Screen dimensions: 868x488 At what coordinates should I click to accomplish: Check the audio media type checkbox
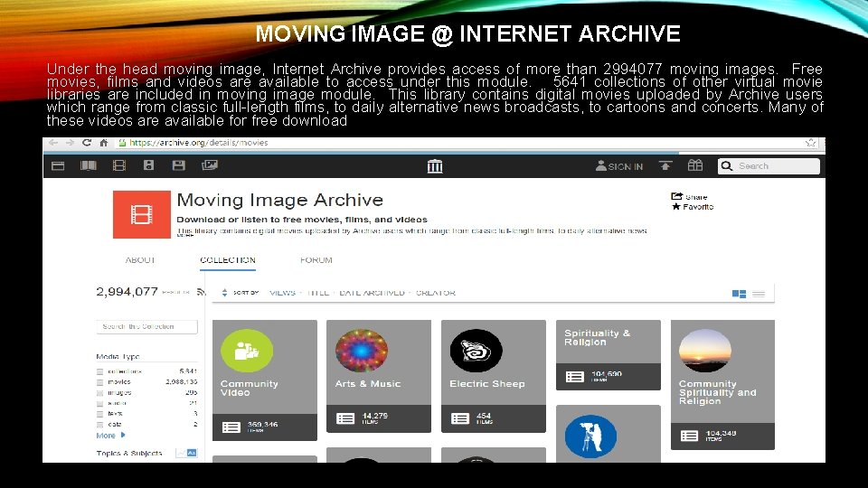(x=99, y=403)
